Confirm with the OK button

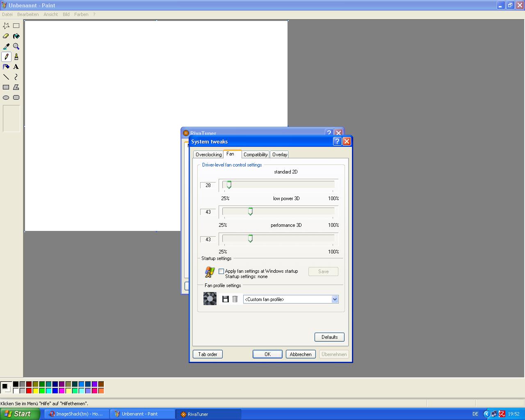(x=267, y=354)
